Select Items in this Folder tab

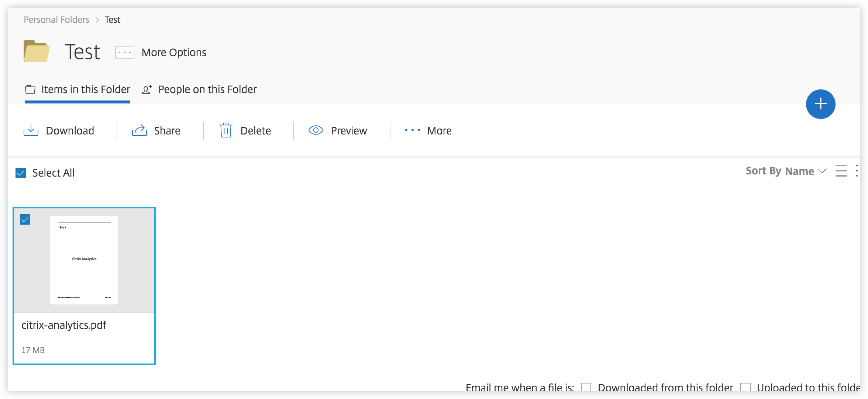[78, 89]
